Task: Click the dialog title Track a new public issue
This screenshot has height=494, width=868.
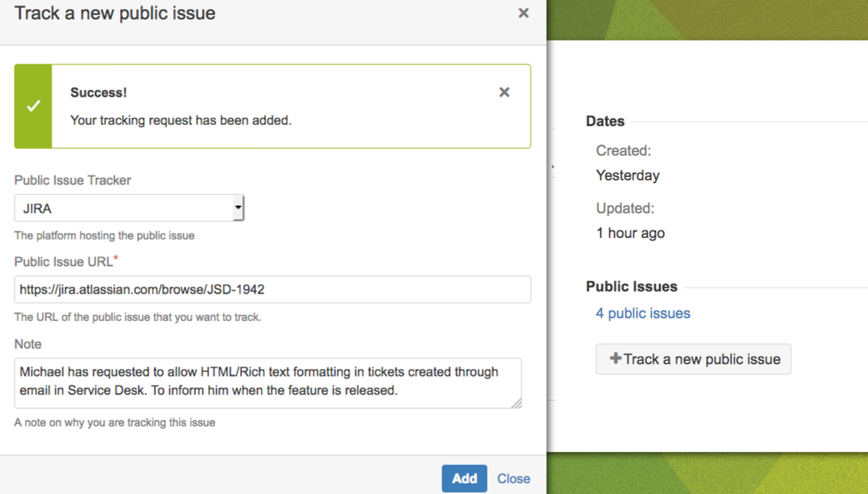Action: coord(115,13)
